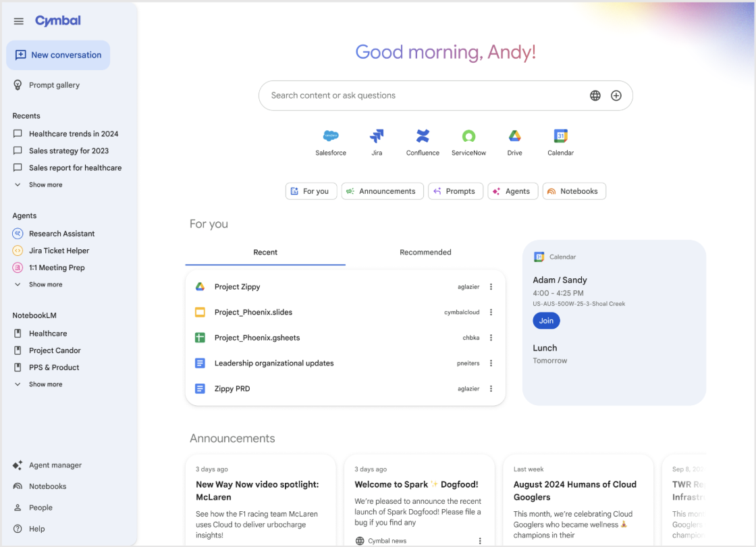The width and height of the screenshot is (756, 547).
Task: Open Notebooks in bottom sidebar
Action: pos(47,486)
